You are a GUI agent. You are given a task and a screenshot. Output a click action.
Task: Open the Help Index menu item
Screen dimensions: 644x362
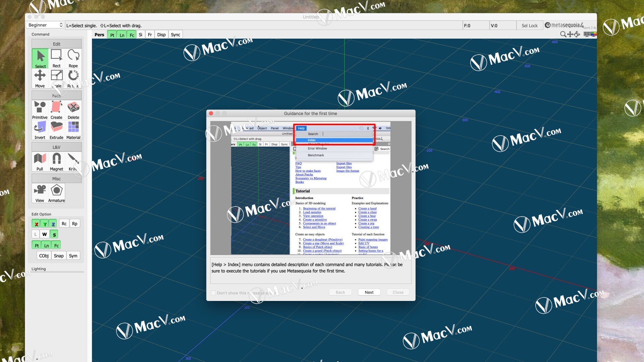coord(335,140)
